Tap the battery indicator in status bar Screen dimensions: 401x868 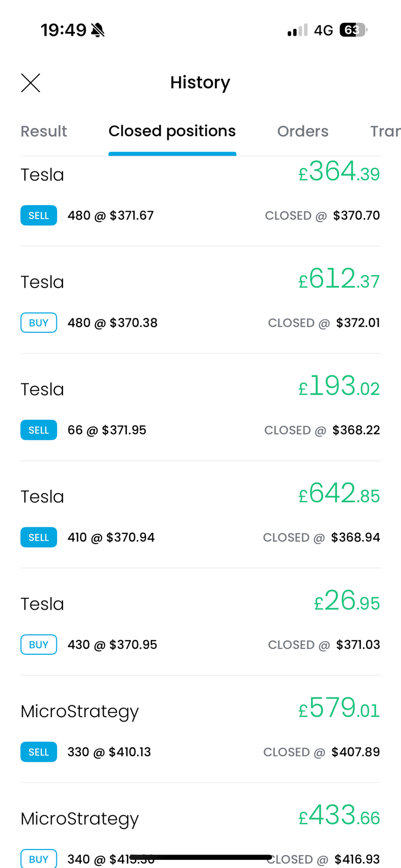pyautogui.click(x=353, y=30)
